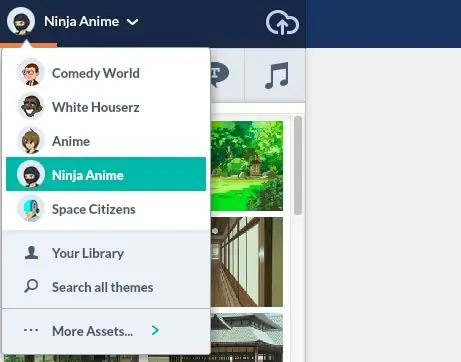This screenshot has height=362, width=461.
Task: Click the Ninja Anime avatar in header
Action: [21, 21]
